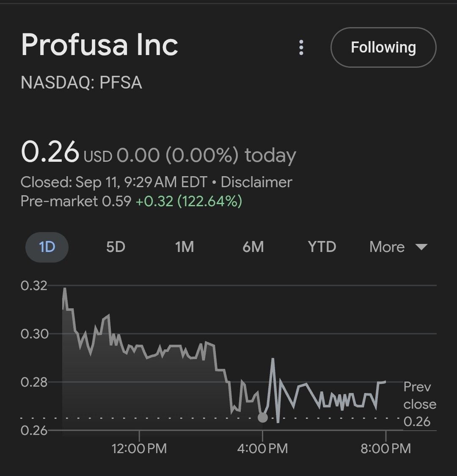457x476 pixels.
Task: Click the 8:00 PM tick on the time axis
Action: click(x=386, y=448)
